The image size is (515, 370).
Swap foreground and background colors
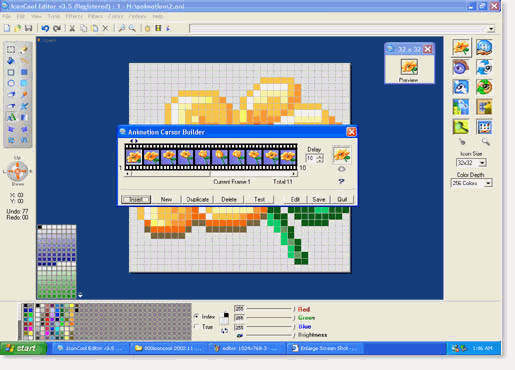pos(224,331)
